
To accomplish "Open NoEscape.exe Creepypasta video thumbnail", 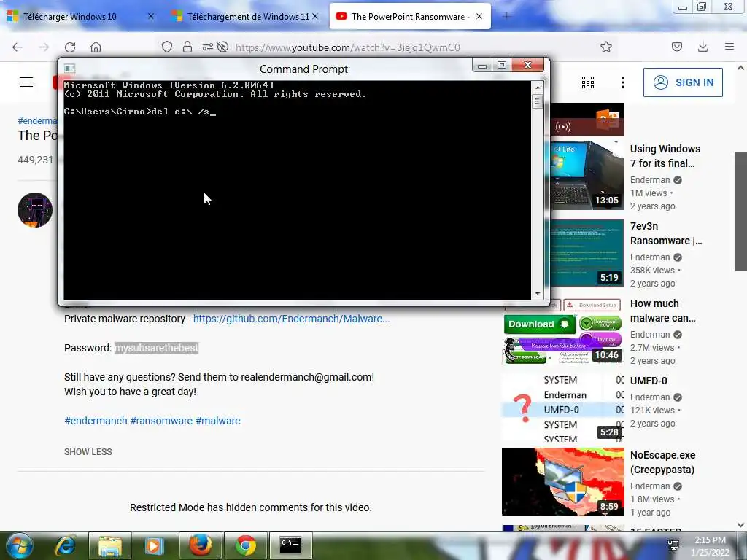I will click(x=563, y=482).
